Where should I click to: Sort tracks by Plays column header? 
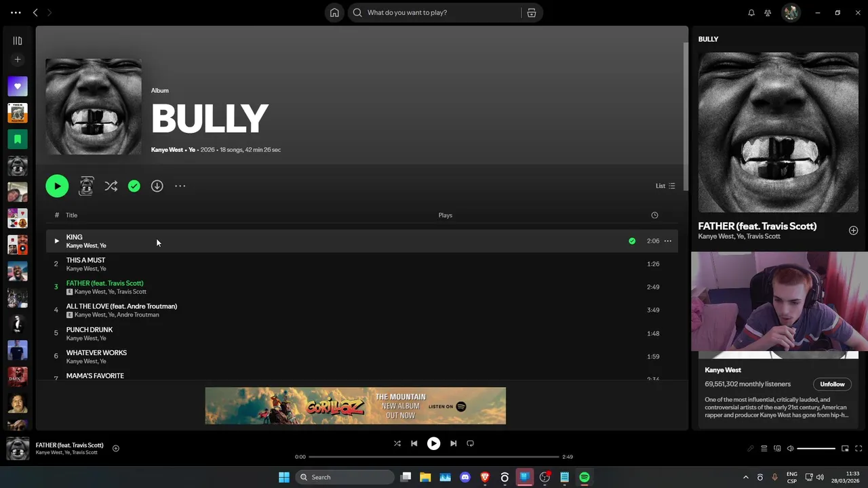445,216
